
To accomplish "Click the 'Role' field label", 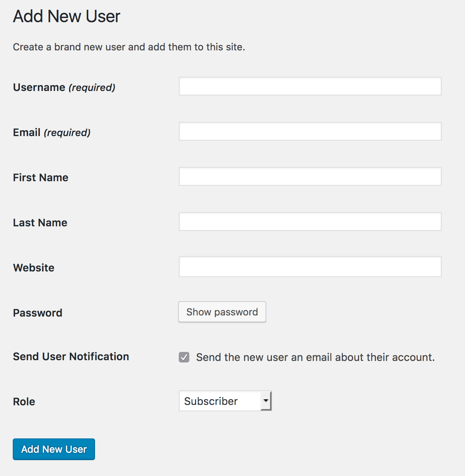I will tap(24, 402).
